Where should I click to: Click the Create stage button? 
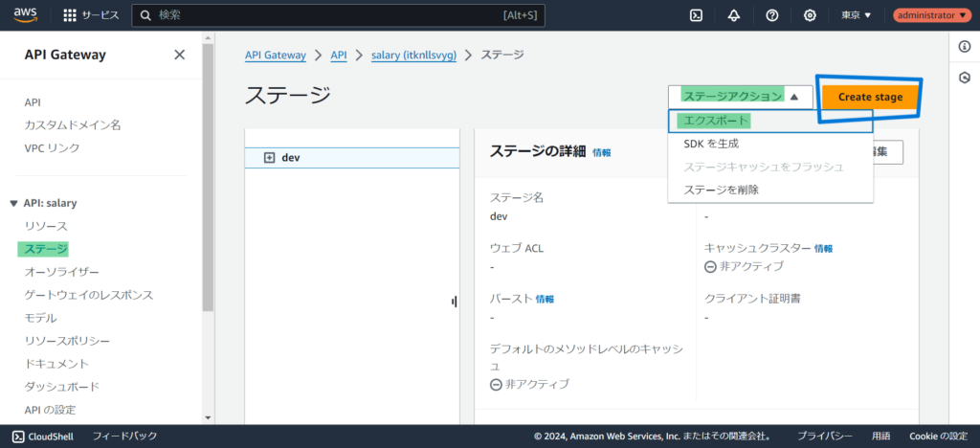(x=870, y=97)
